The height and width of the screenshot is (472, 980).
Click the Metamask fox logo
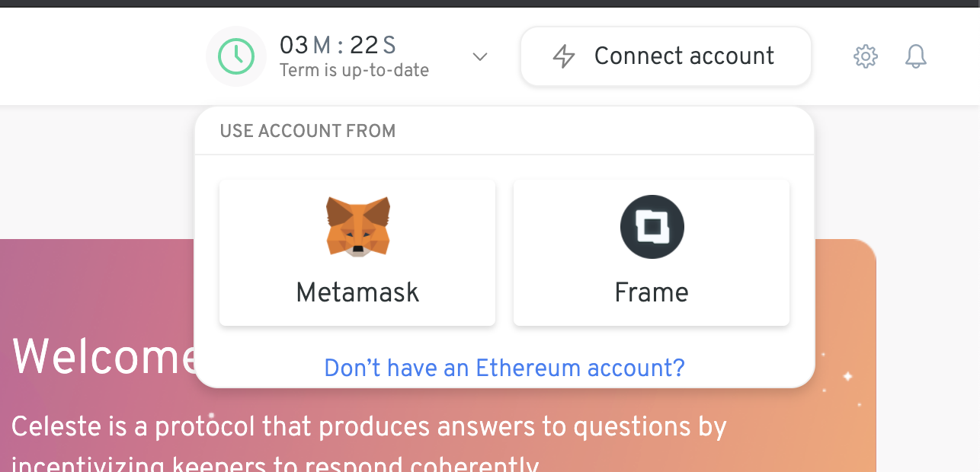click(x=357, y=226)
